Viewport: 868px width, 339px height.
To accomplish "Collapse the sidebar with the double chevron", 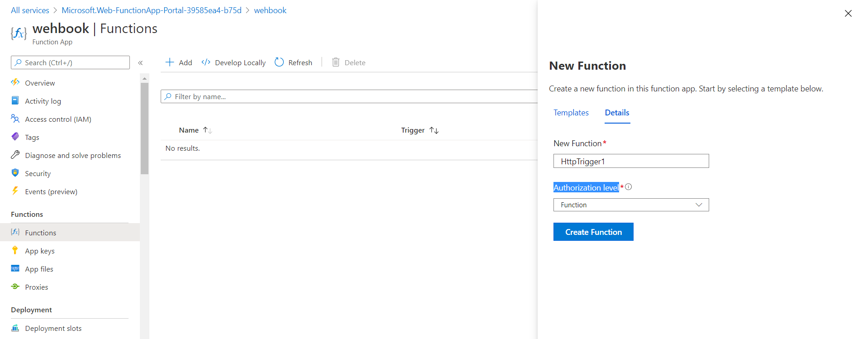I will tap(141, 63).
